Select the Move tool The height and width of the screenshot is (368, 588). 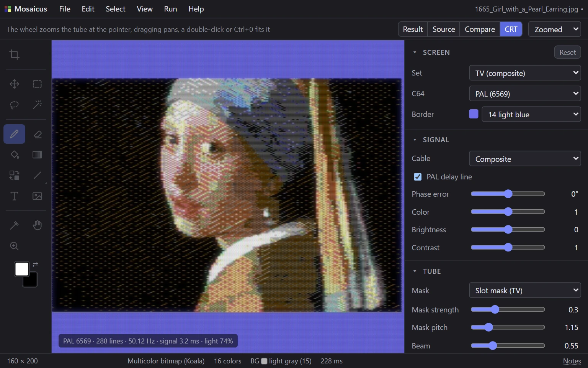pyautogui.click(x=14, y=84)
